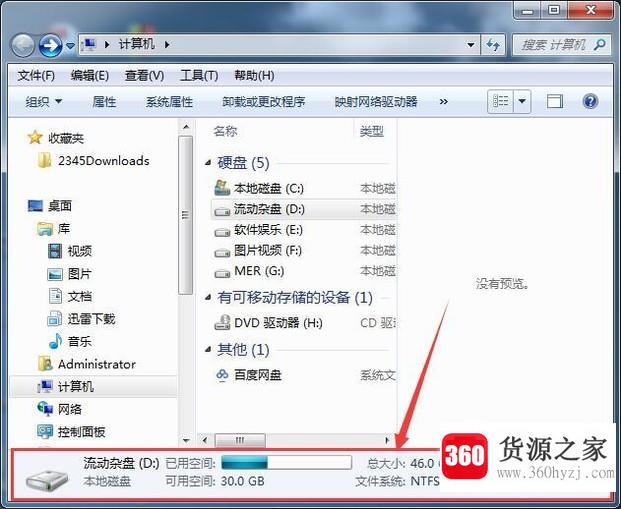Image resolution: width=621 pixels, height=509 pixels.
Task: Open the 视频 library
Action: [70, 251]
